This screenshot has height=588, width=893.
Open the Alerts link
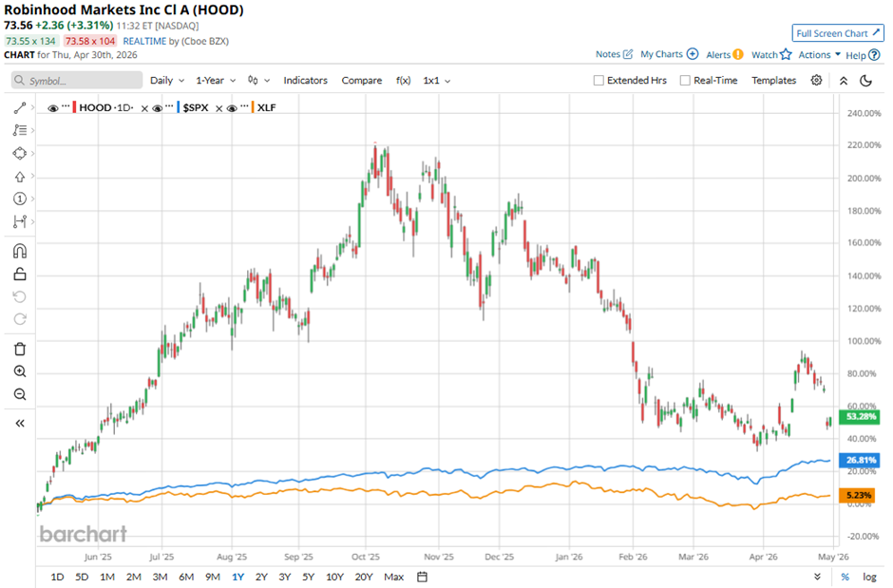(x=724, y=55)
